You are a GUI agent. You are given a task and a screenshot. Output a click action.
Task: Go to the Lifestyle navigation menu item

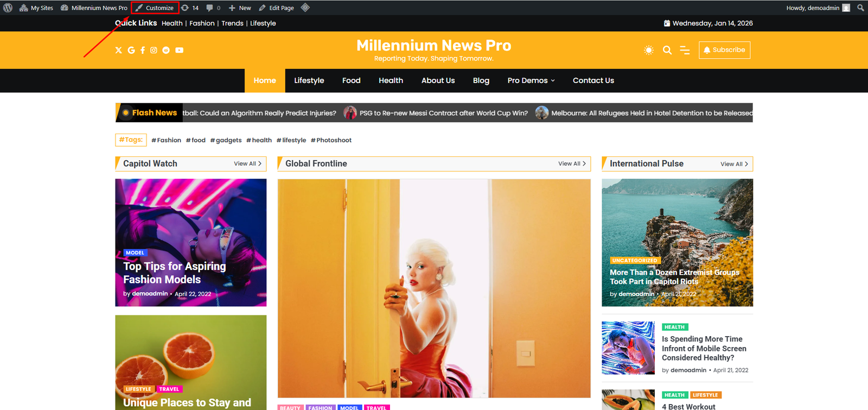(309, 80)
